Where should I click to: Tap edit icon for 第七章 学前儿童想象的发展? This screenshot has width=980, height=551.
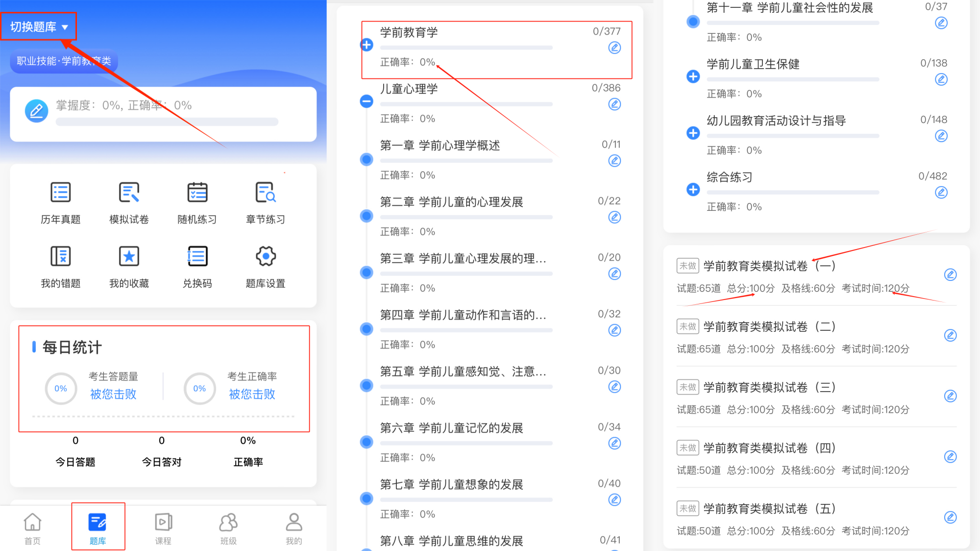click(614, 500)
